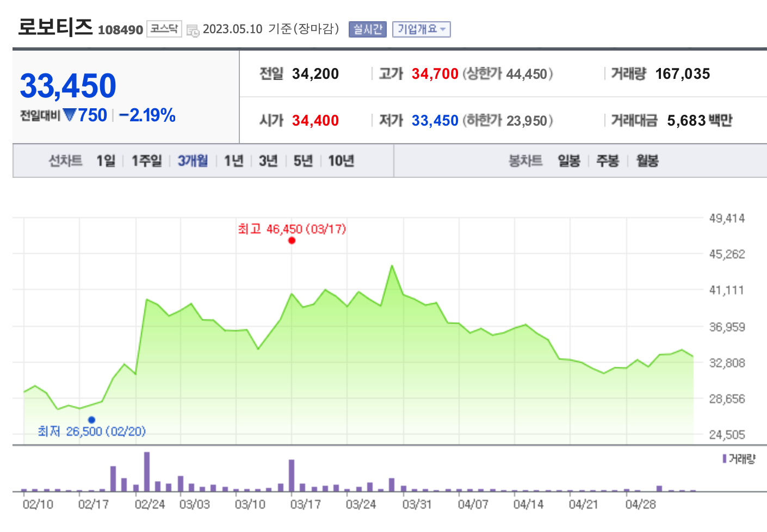Click the 03/03 date axis label

[195, 504]
